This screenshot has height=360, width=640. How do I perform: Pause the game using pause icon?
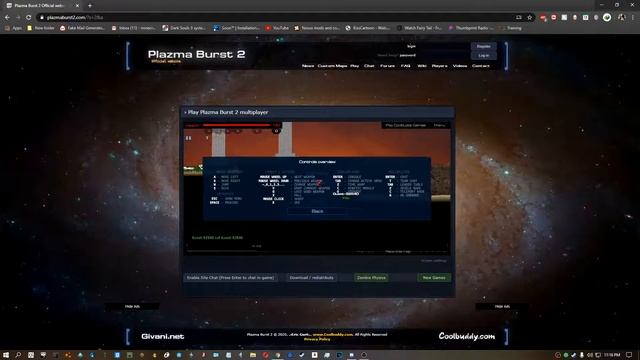click(189, 138)
